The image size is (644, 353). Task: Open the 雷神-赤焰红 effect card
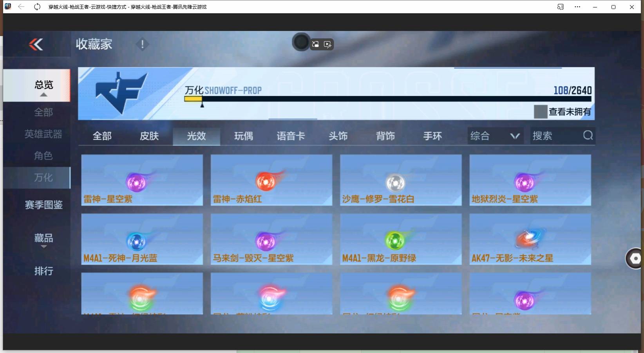tap(271, 180)
